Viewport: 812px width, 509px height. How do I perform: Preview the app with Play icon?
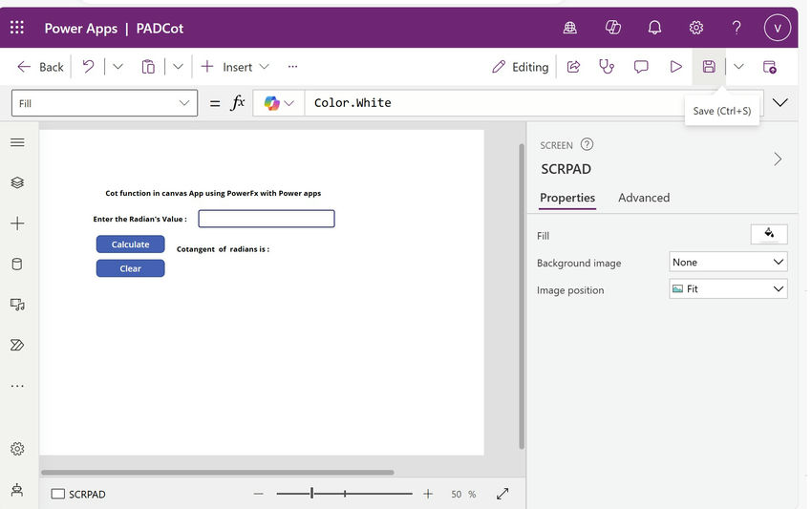pos(675,67)
